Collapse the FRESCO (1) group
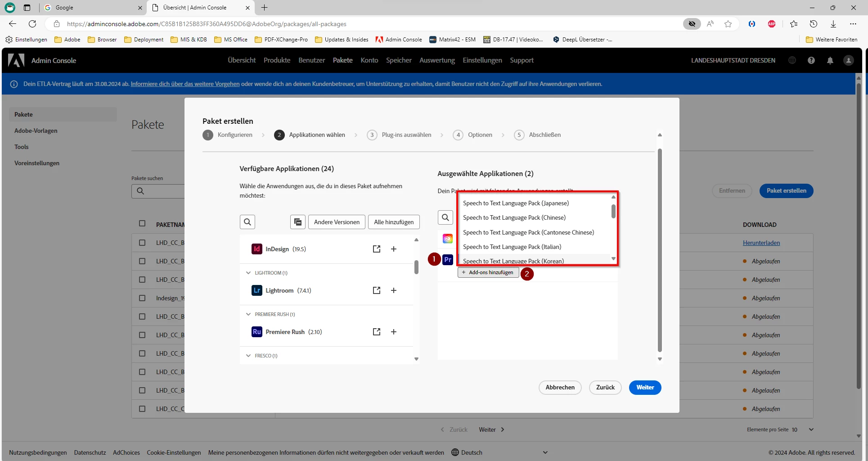The image size is (868, 461). pyautogui.click(x=248, y=356)
